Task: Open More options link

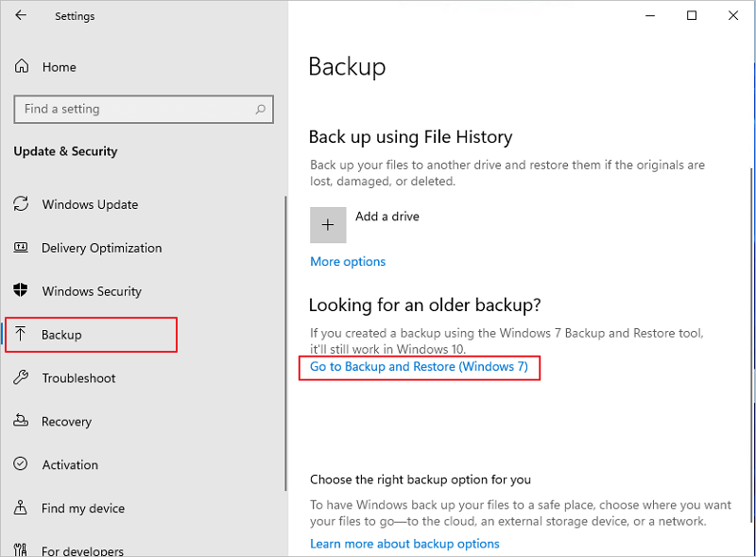Action: point(348,262)
